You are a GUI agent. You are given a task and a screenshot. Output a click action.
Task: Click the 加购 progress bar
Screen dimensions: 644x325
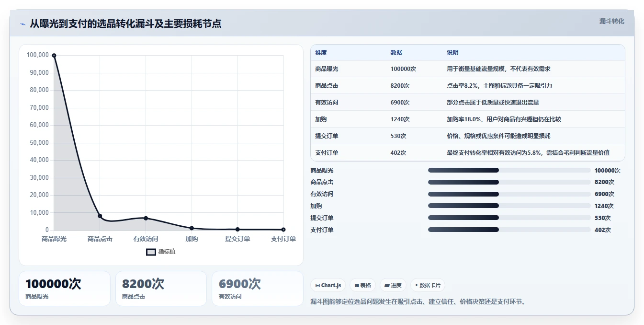(509, 206)
